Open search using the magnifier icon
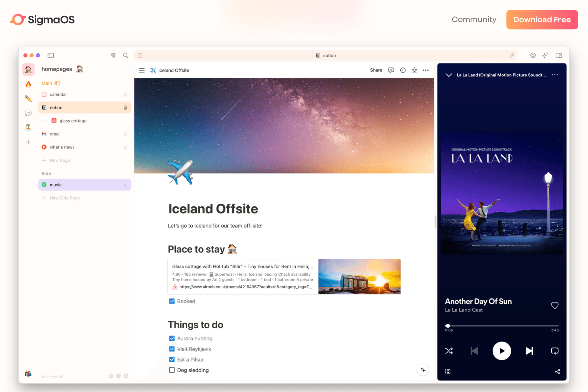The width and height of the screenshot is (588, 392). point(125,55)
